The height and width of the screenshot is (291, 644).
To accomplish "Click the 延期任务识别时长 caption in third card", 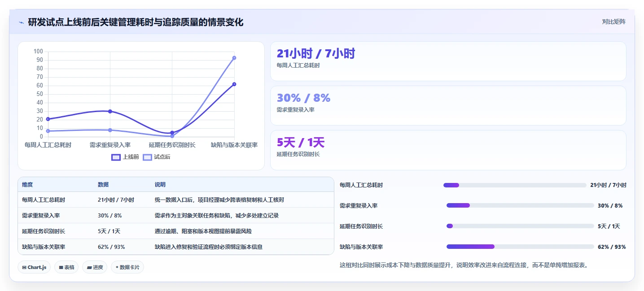I will 298,154.
